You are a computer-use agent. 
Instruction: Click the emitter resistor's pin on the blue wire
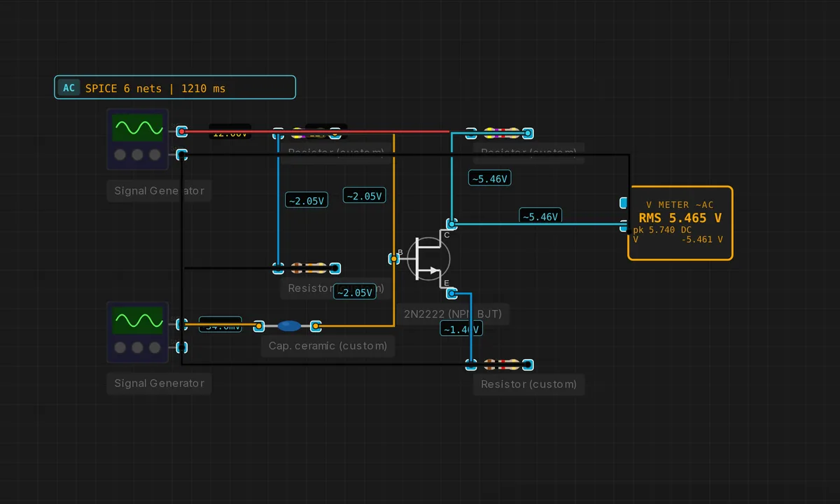click(x=471, y=365)
